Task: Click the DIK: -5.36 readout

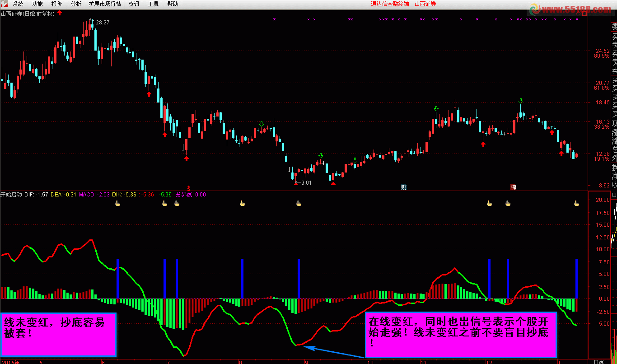Action: pyautogui.click(x=124, y=195)
